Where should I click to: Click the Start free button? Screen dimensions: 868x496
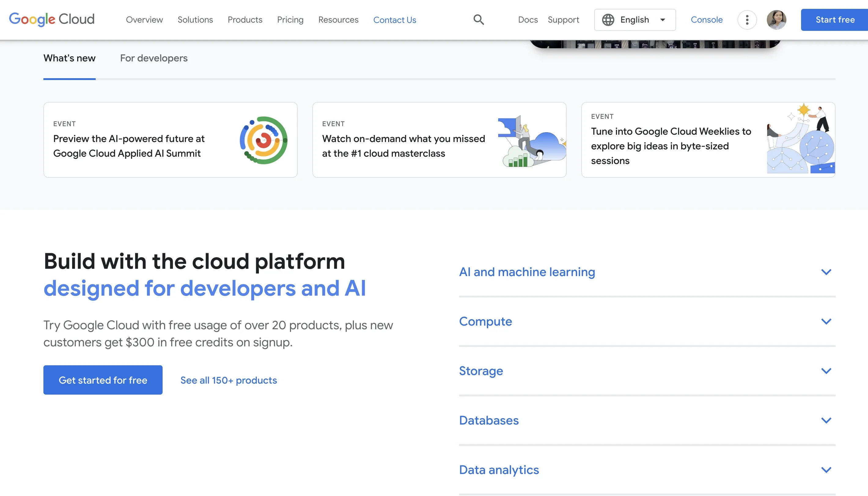point(834,20)
